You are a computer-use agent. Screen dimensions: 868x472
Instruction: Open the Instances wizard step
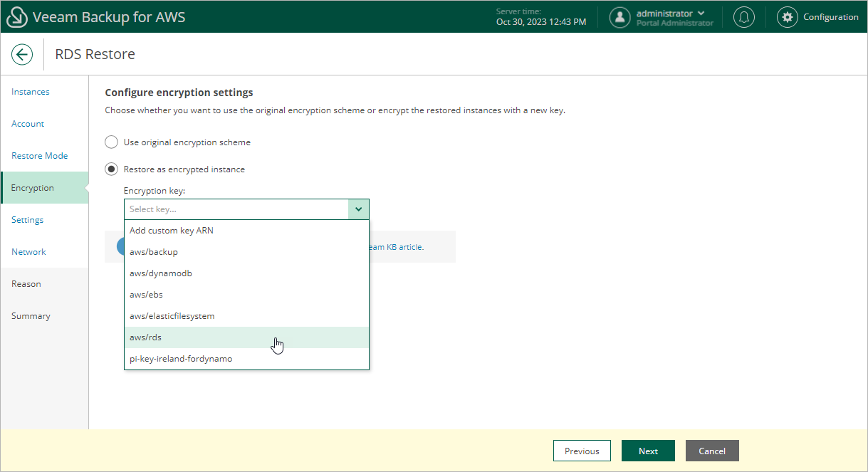44,92
